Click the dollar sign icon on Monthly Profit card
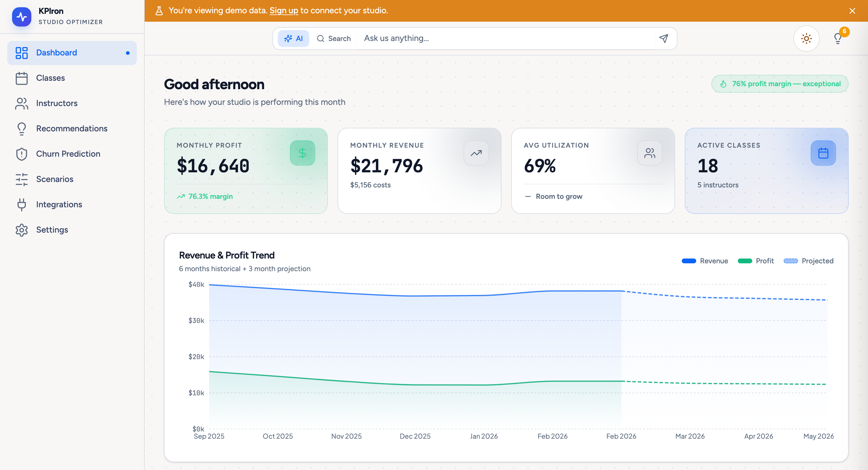868x470 pixels. 302,153
